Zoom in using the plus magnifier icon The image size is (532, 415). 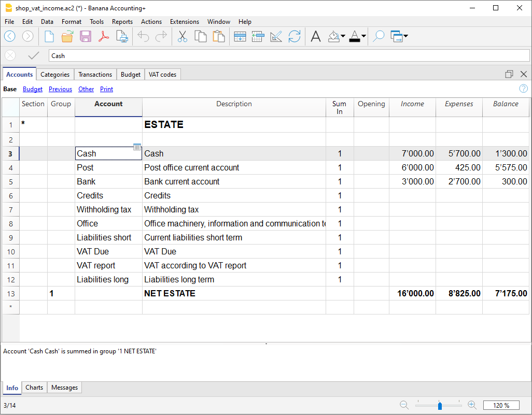(x=472, y=405)
